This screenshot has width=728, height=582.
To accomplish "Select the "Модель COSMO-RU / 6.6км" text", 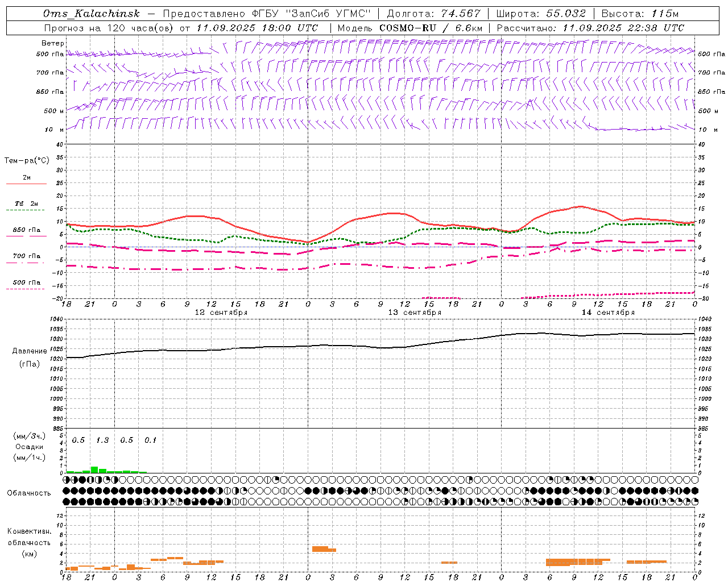I will pos(410,28).
